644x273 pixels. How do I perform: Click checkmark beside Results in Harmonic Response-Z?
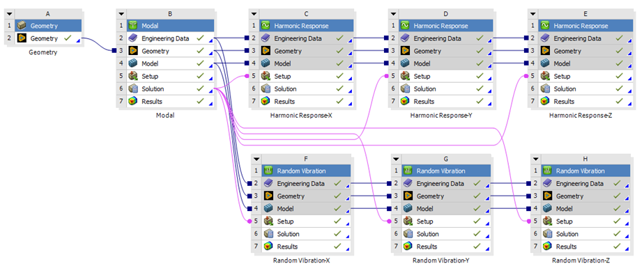click(x=620, y=102)
